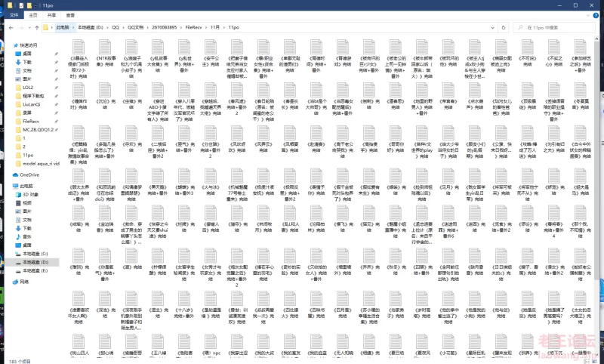
Task: Select the 《十八岁》 完结+番外 file
Action: (184, 304)
